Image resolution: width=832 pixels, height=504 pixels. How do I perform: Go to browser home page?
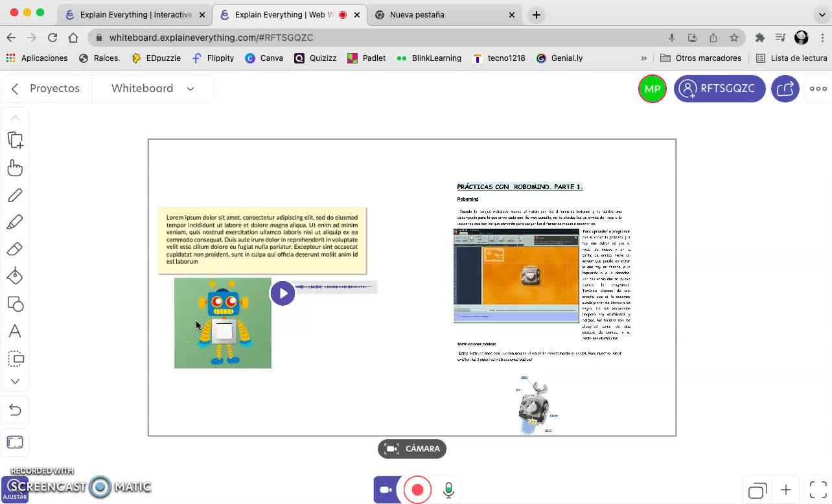point(73,38)
